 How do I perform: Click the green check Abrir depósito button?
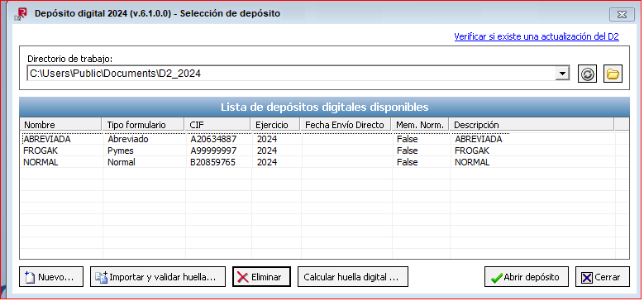point(527,277)
